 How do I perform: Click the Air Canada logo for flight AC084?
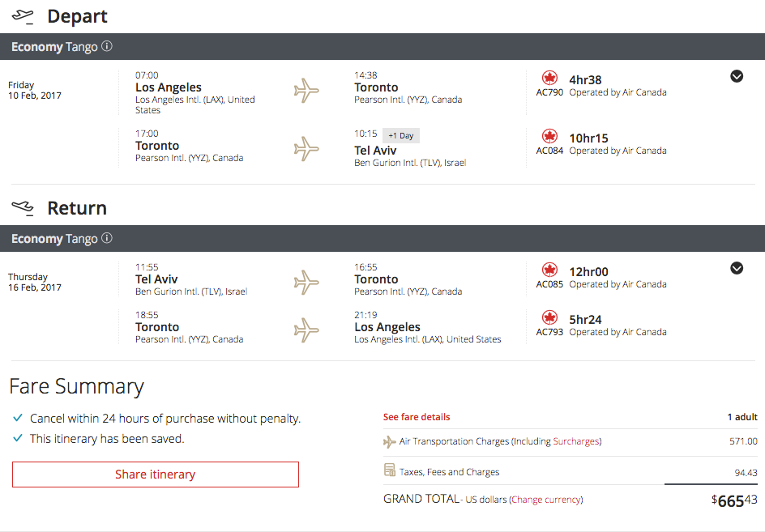point(550,136)
